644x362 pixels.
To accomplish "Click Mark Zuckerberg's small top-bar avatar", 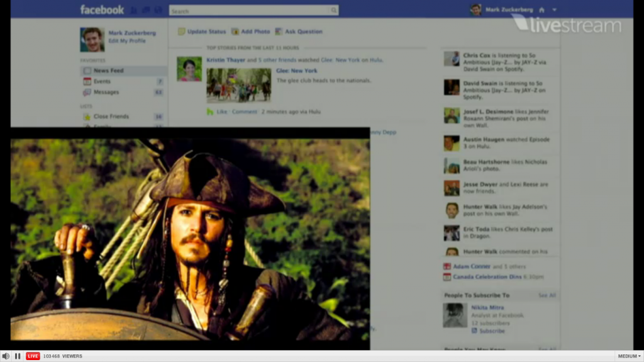I will 476,9.
